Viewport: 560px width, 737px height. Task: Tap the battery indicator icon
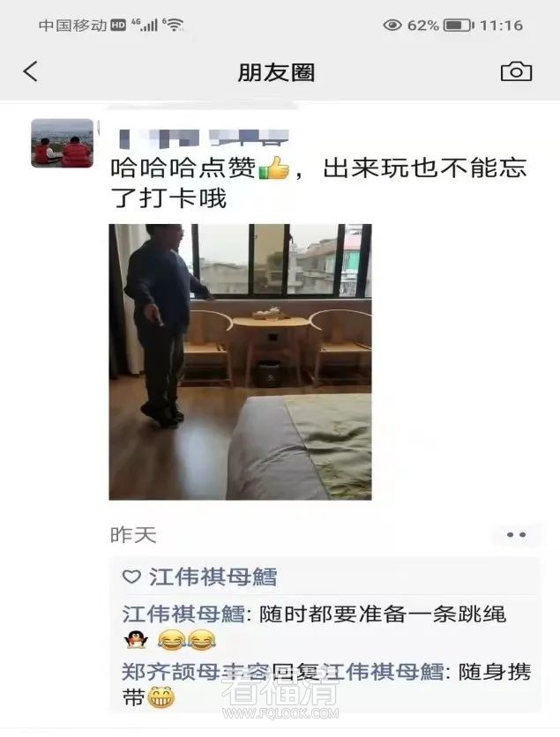point(459,25)
